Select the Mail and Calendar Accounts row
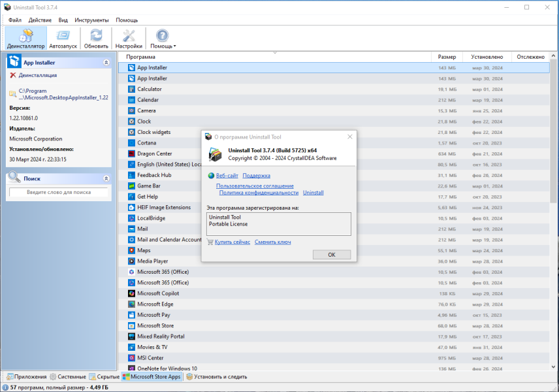Image resolution: width=559 pixels, height=392 pixels. pyautogui.click(x=334, y=240)
